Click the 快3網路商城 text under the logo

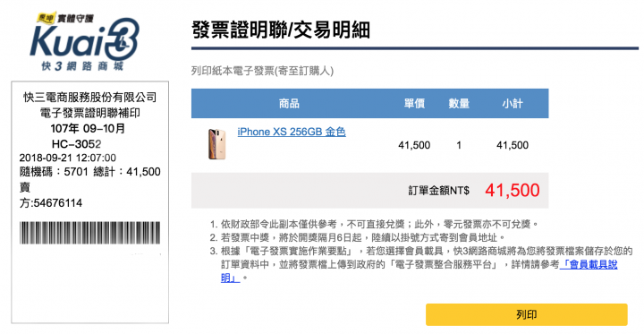pyautogui.click(x=82, y=66)
